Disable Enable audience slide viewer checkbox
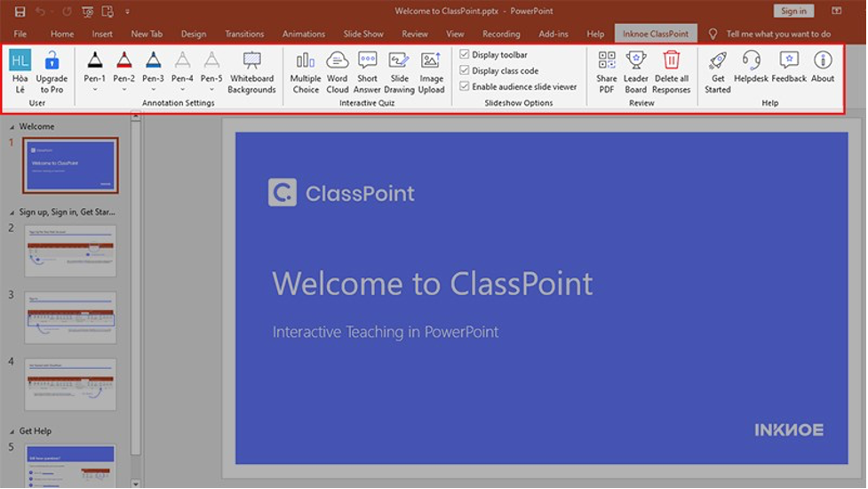868x489 pixels. pyautogui.click(x=465, y=87)
